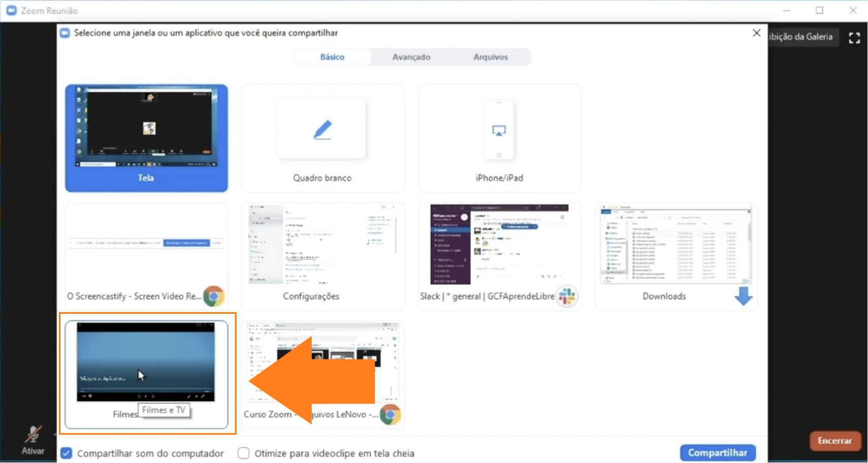
Task: Click the blue Downloads arrow icon
Action: (743, 296)
